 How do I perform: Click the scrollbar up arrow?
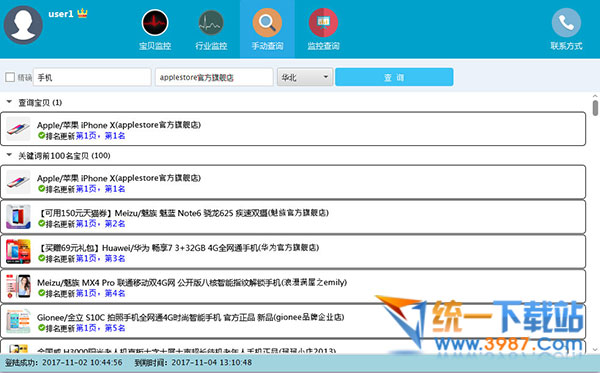(x=595, y=96)
